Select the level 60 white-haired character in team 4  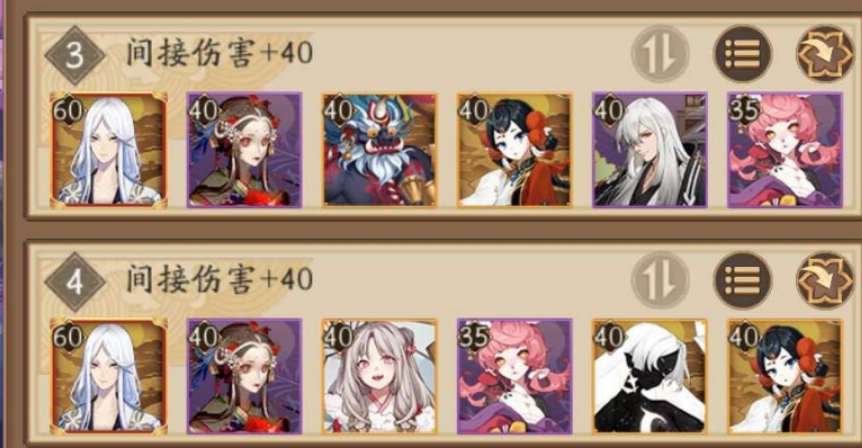coord(108,377)
